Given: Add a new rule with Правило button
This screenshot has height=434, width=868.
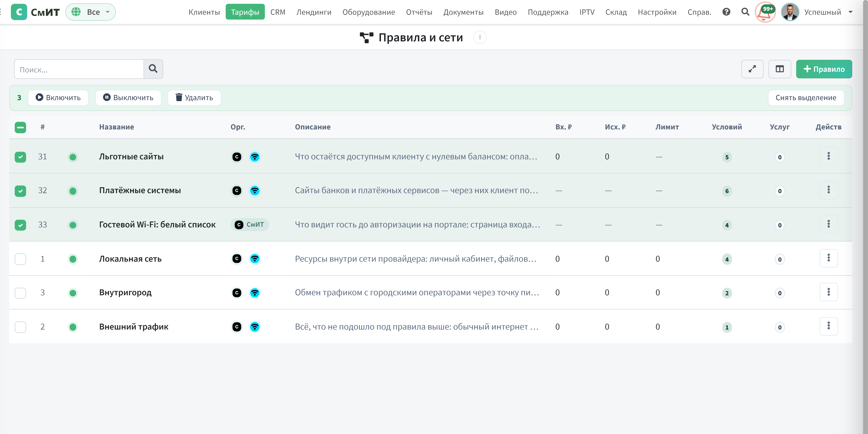Looking at the screenshot, I should click(824, 69).
